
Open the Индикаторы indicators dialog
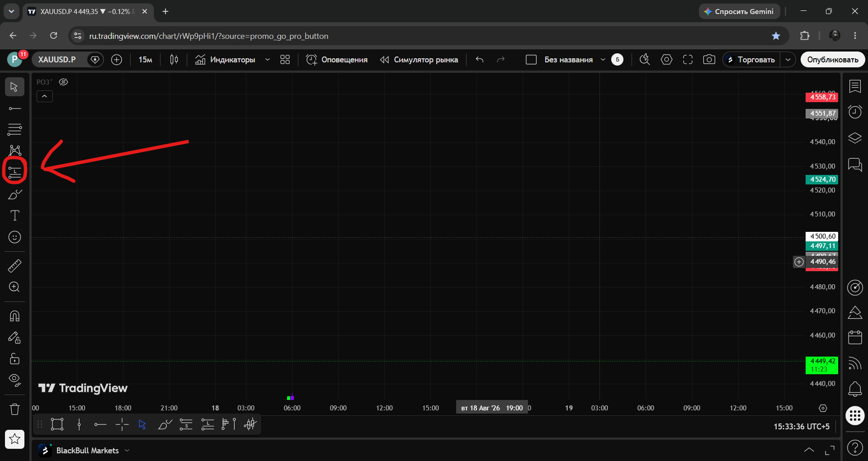[x=225, y=60]
